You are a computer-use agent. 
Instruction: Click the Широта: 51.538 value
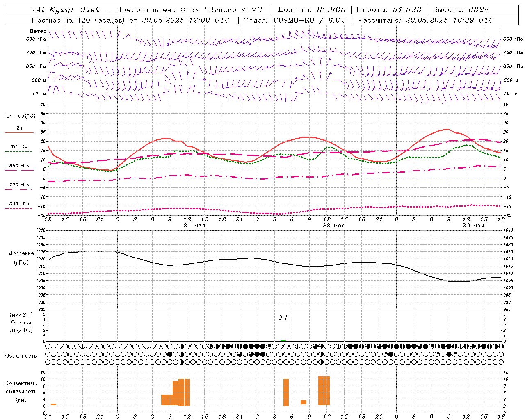pyautogui.click(x=389, y=10)
